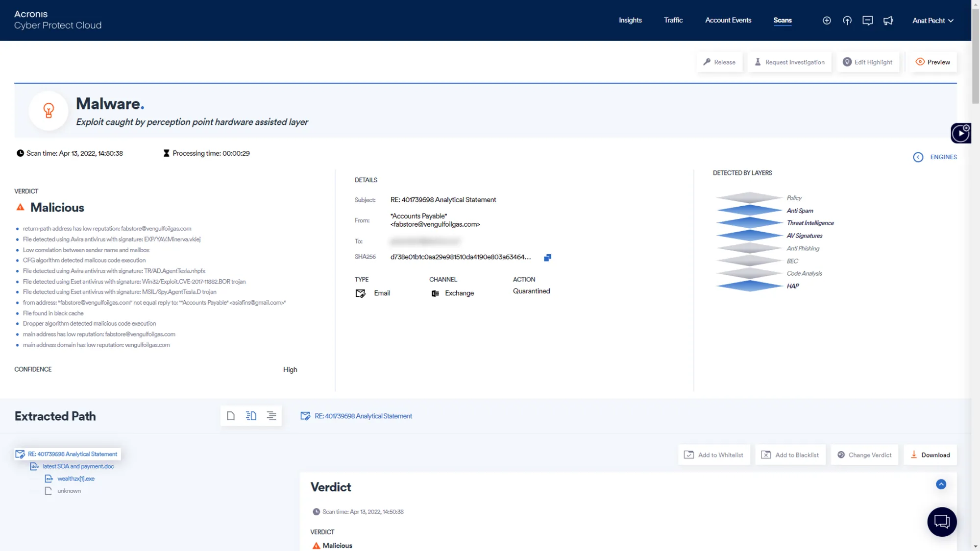
Task: Click the video player widget icon
Action: pyautogui.click(x=960, y=133)
